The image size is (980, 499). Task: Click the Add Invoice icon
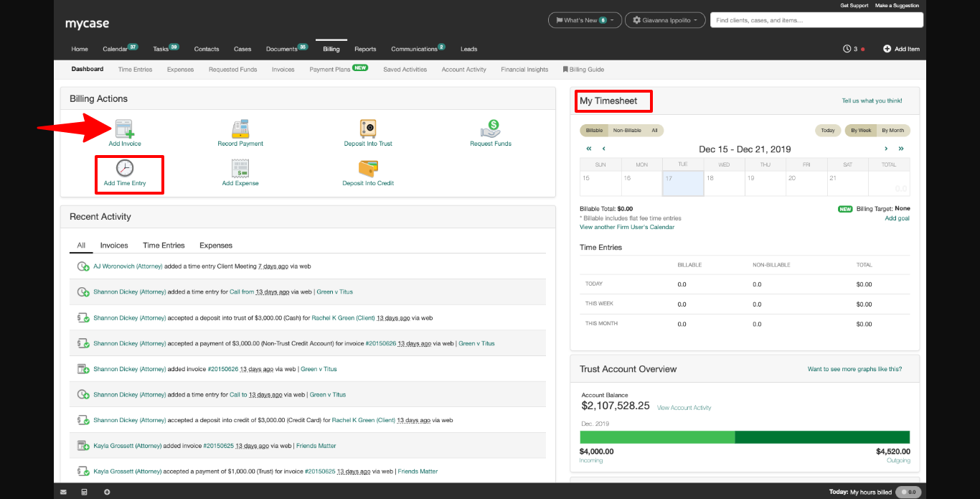125,129
